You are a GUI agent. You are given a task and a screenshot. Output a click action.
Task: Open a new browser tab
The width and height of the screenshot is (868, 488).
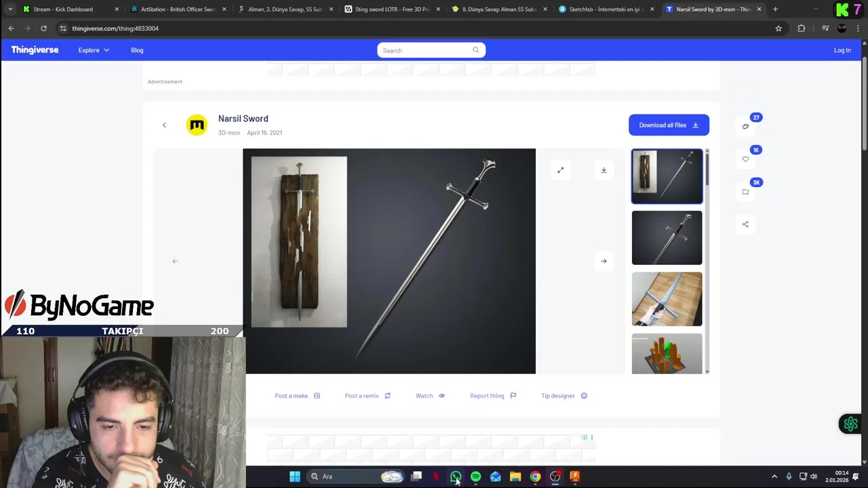[x=775, y=9]
